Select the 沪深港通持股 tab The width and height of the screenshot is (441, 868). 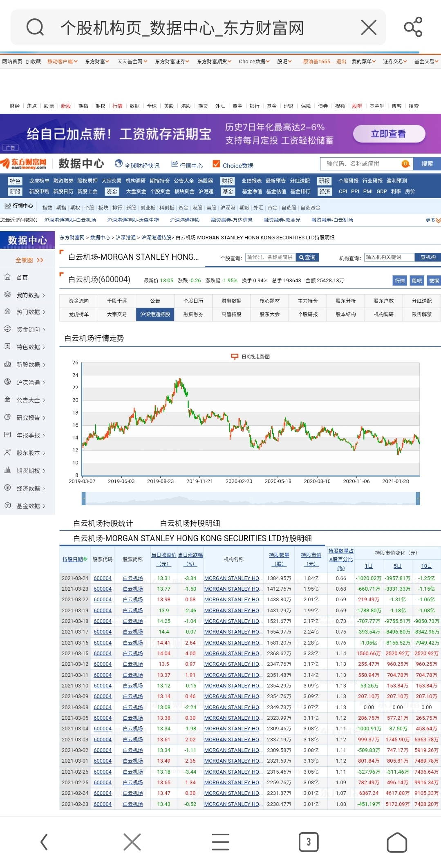coord(155,314)
